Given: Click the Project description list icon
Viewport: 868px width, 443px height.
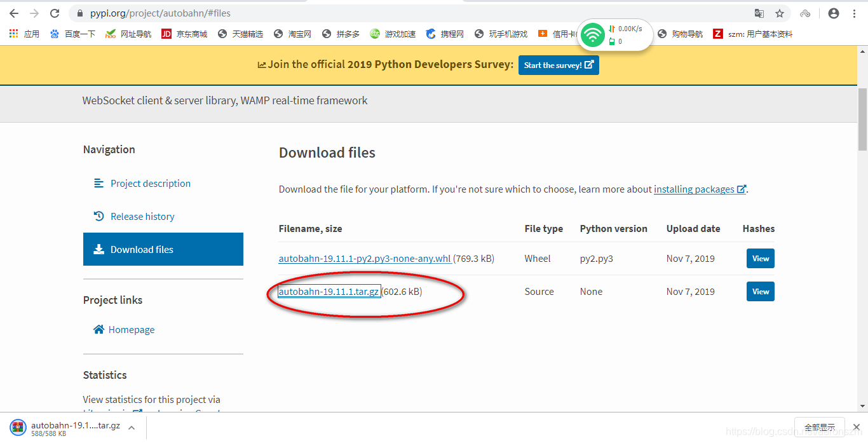Looking at the screenshot, I should coord(98,183).
